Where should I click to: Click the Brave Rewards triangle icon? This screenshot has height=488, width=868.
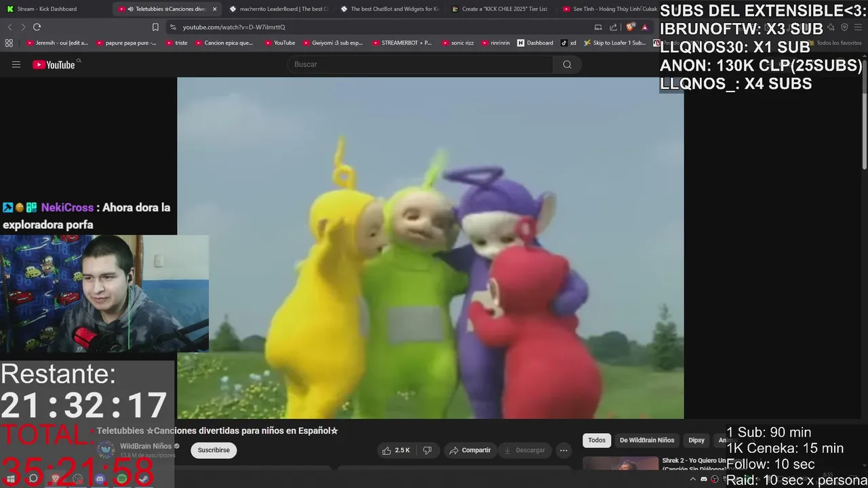[645, 27]
